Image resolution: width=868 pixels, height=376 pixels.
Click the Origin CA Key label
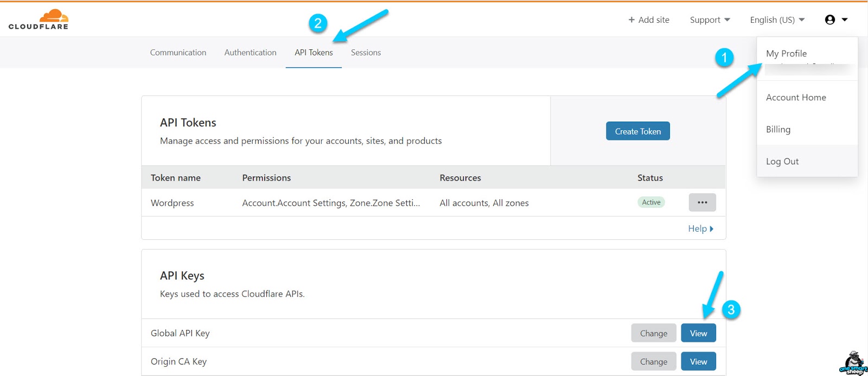(178, 361)
